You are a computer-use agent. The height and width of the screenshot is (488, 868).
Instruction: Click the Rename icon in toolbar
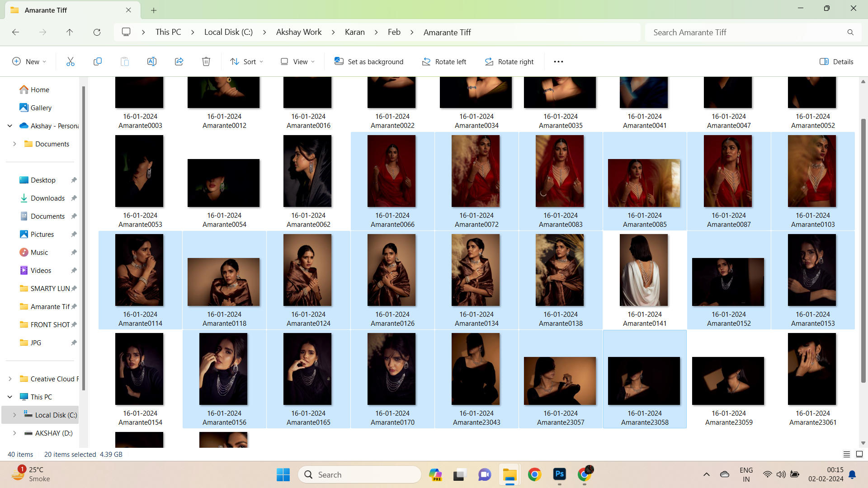click(151, 61)
